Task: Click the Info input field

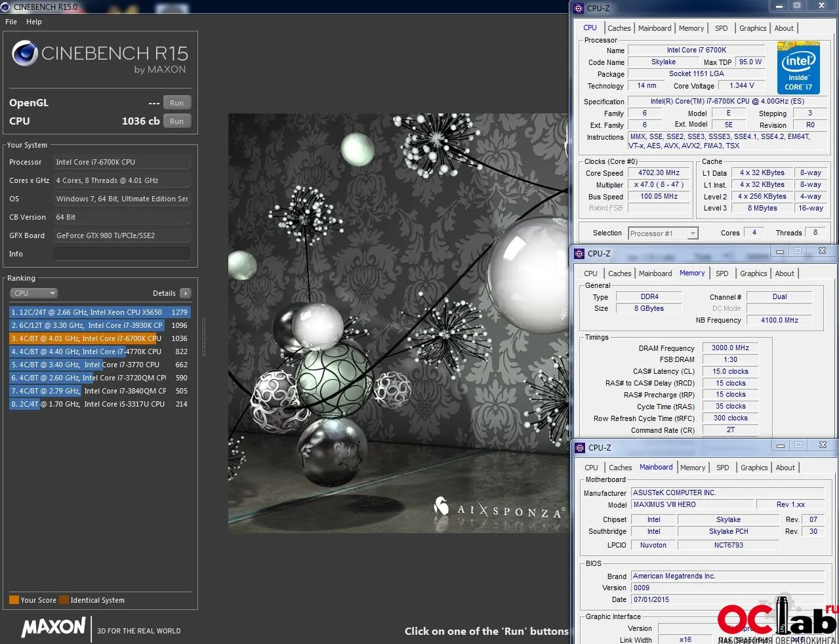Action: [122, 254]
